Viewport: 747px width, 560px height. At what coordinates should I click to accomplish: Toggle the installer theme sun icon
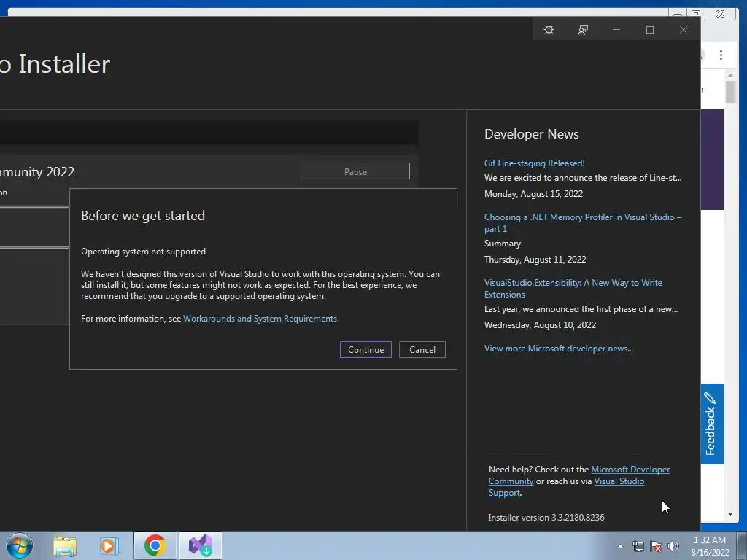click(x=549, y=29)
